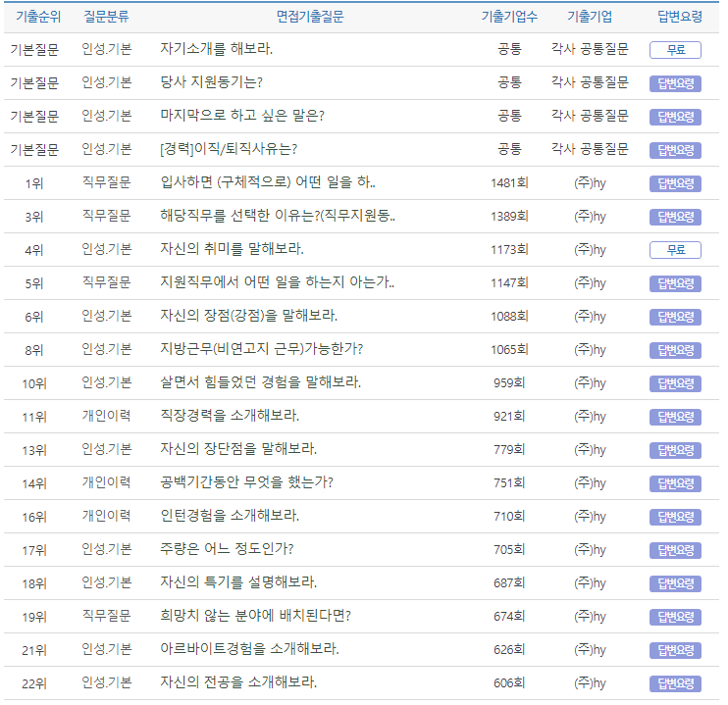Click the question 직장경력을 소개해보라
This screenshot has height=705, width=728.
[230, 417]
